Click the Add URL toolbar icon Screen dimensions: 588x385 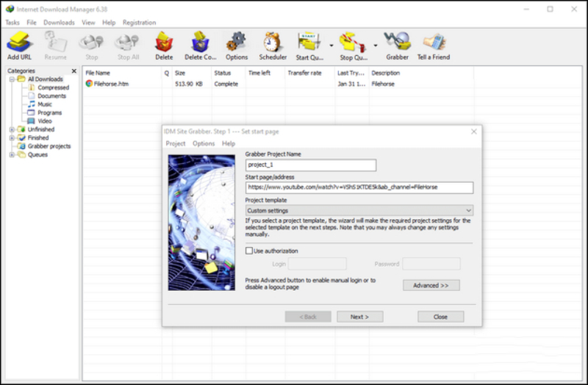pos(19,46)
